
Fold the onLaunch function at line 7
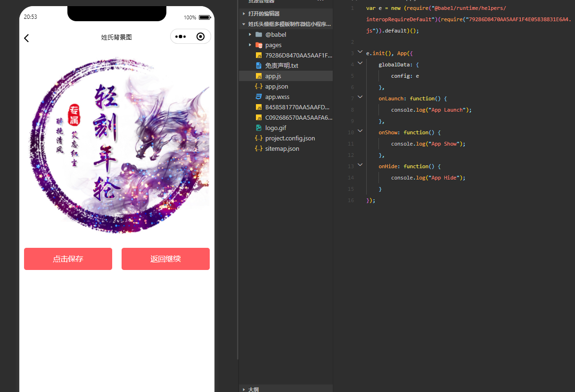pyautogui.click(x=360, y=97)
